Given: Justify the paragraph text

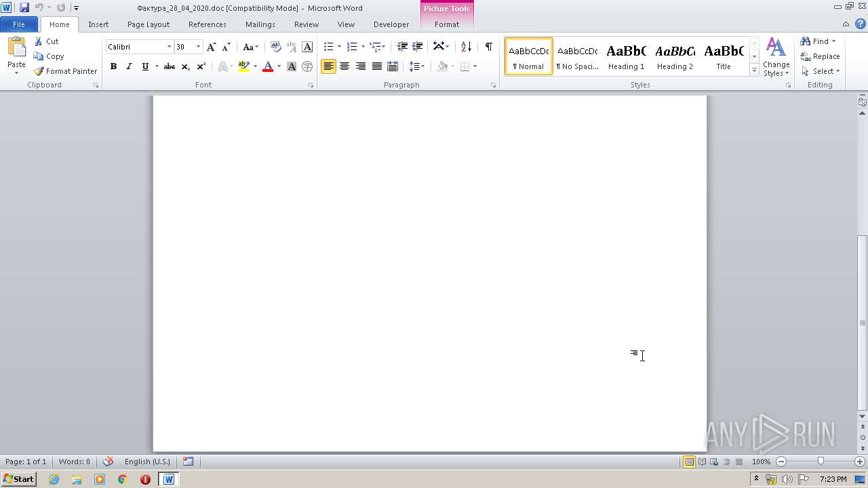Looking at the screenshot, I should point(376,66).
